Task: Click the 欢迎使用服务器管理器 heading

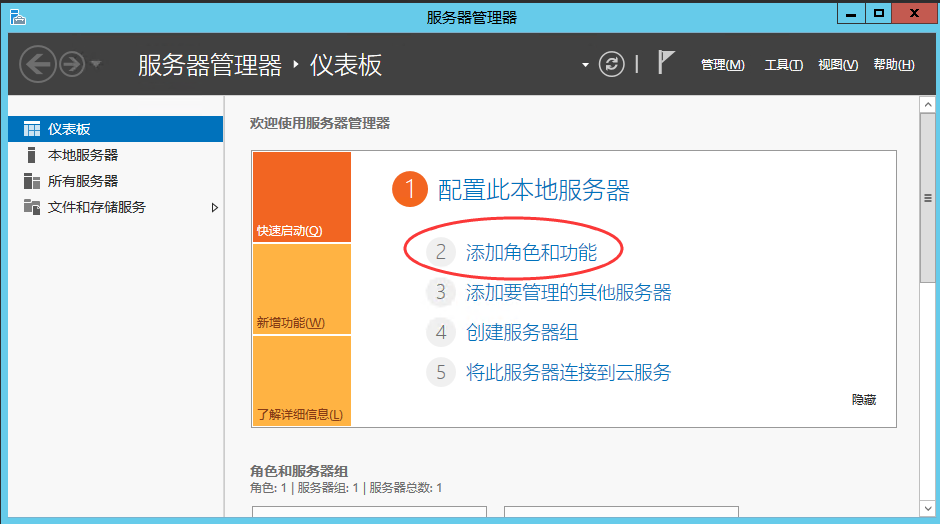Action: [x=320, y=124]
